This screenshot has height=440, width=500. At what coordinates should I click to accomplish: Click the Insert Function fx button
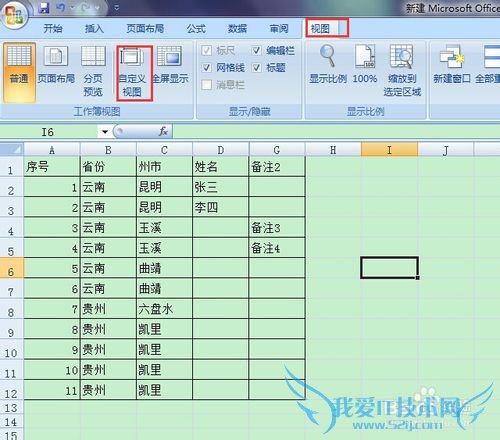click(163, 131)
